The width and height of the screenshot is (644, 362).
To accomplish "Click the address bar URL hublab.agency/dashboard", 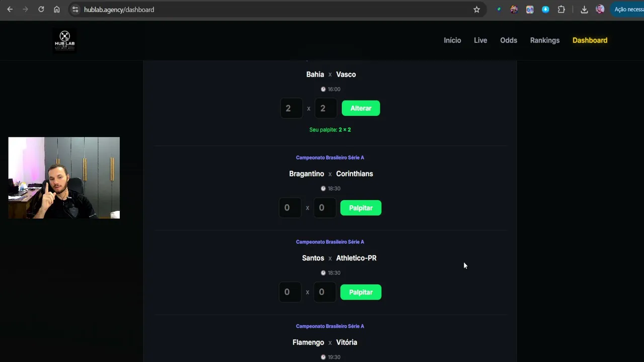I will (x=119, y=10).
